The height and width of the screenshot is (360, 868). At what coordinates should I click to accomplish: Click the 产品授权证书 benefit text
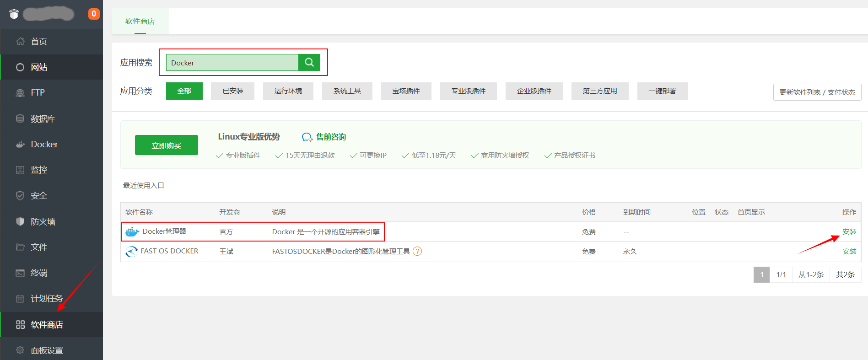[x=575, y=156]
